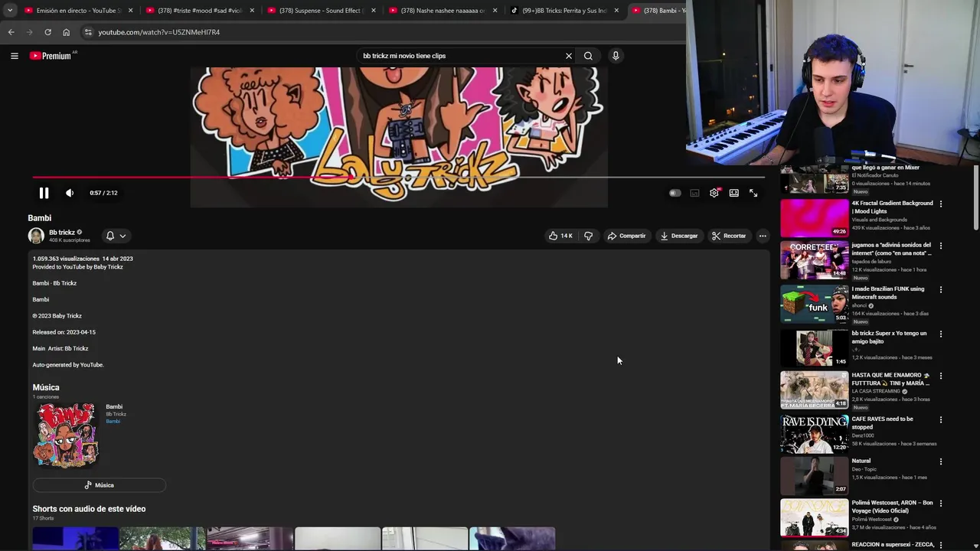
Task: Like the video with 14 K thumbs up
Action: (x=560, y=236)
